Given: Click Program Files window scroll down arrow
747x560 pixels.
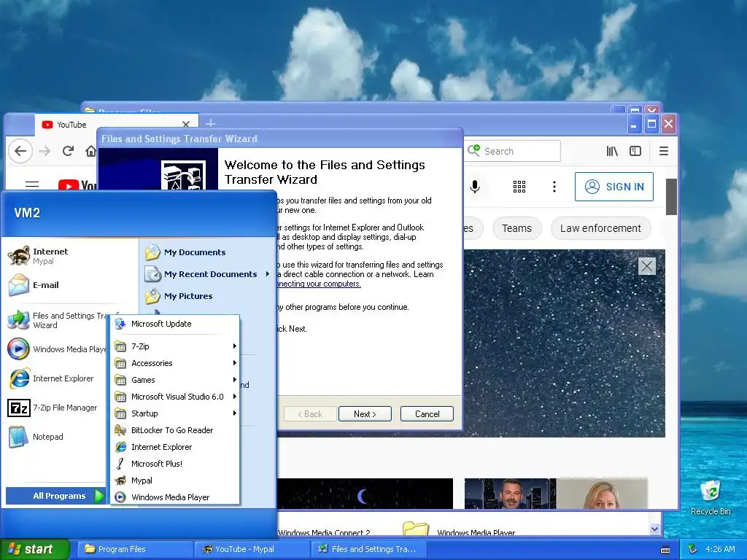Looking at the screenshot, I should tap(655, 529).
